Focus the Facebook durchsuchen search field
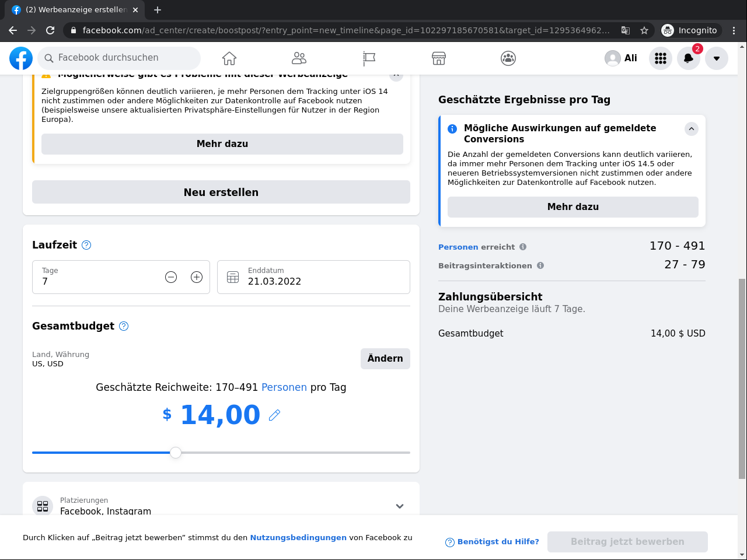The height and width of the screenshot is (560, 747). (x=119, y=58)
